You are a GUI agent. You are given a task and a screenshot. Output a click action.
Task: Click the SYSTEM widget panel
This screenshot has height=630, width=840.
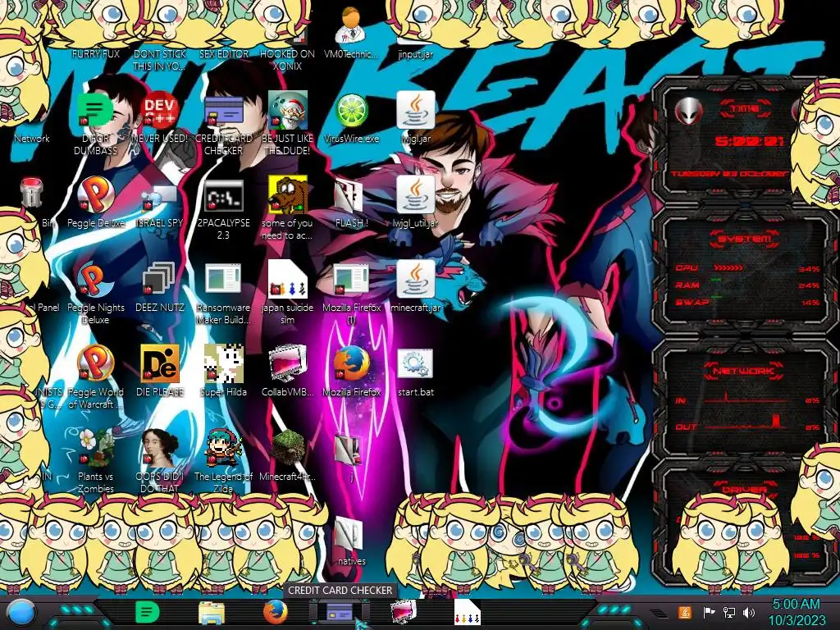745,271
